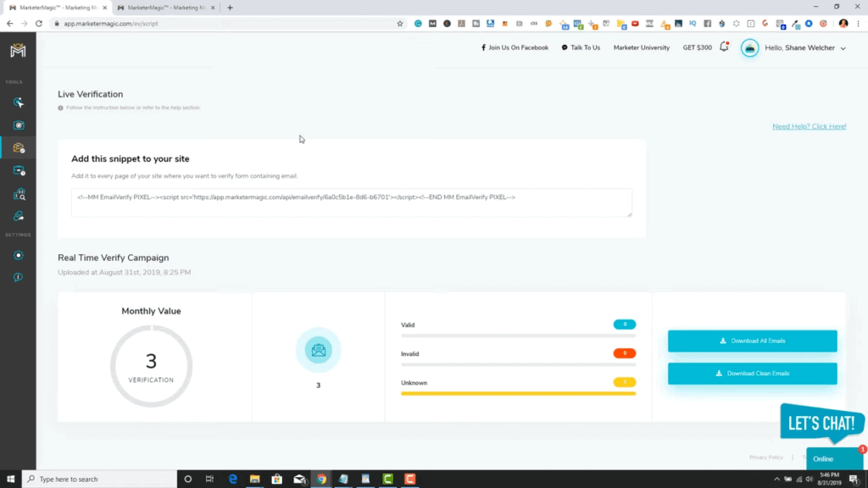The height and width of the screenshot is (488, 868).
Task: Open the info icon in sidebar
Action: [x=19, y=277]
